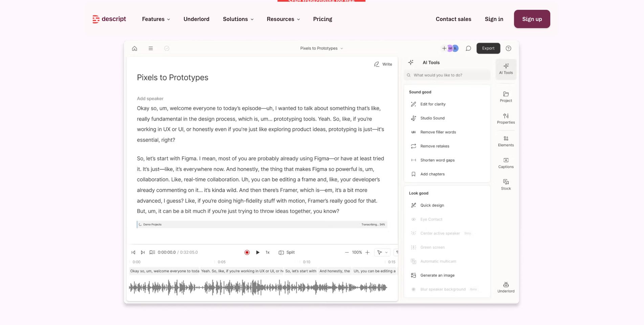
Task: Open the comments speech bubble icon
Action: [468, 48]
